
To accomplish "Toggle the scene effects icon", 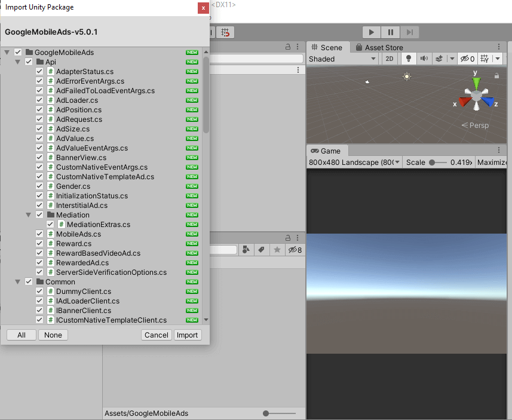I will pos(440,59).
